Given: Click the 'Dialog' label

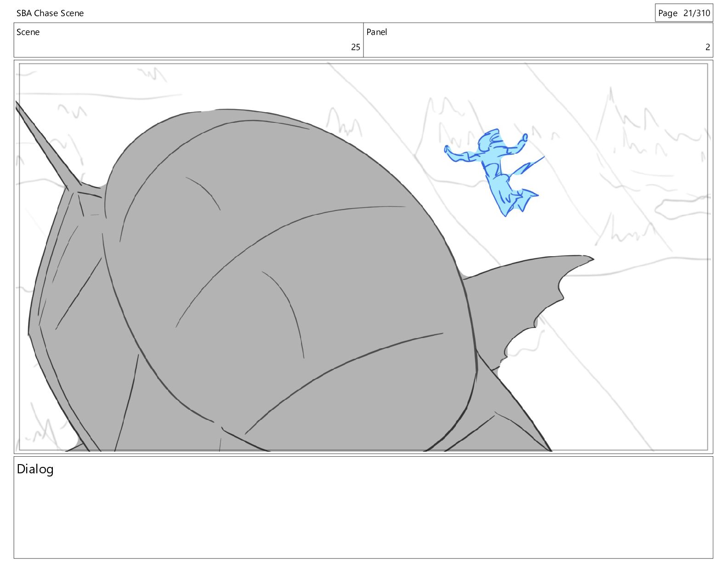Looking at the screenshot, I should coord(35,469).
